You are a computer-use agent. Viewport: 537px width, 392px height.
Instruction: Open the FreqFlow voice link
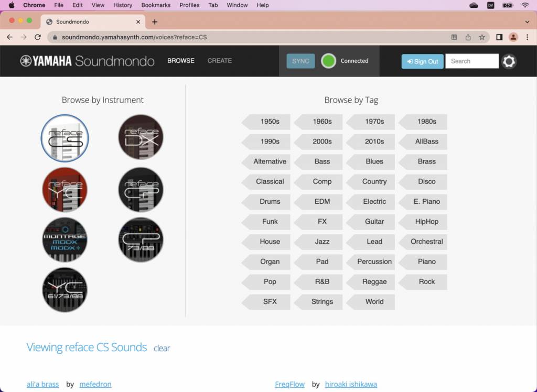pyautogui.click(x=289, y=384)
